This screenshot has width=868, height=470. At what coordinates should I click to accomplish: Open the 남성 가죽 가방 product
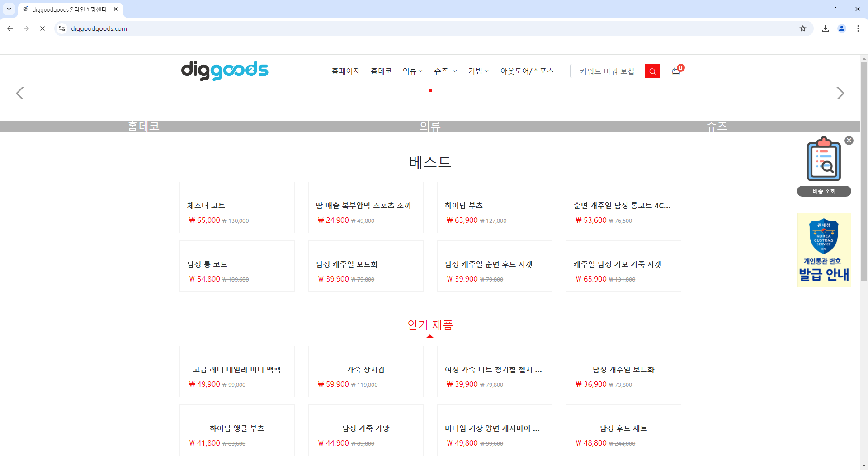366,428
